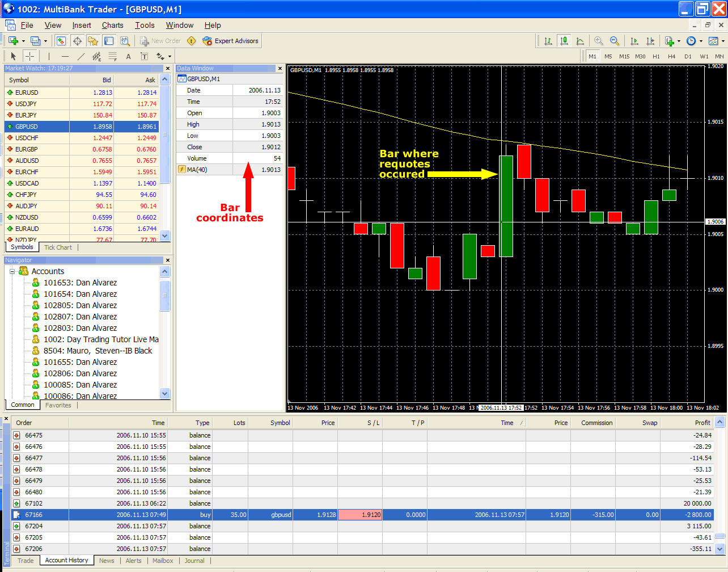Select the crosshair tool
Viewport: 728px width, 572px height.
pyautogui.click(x=29, y=56)
